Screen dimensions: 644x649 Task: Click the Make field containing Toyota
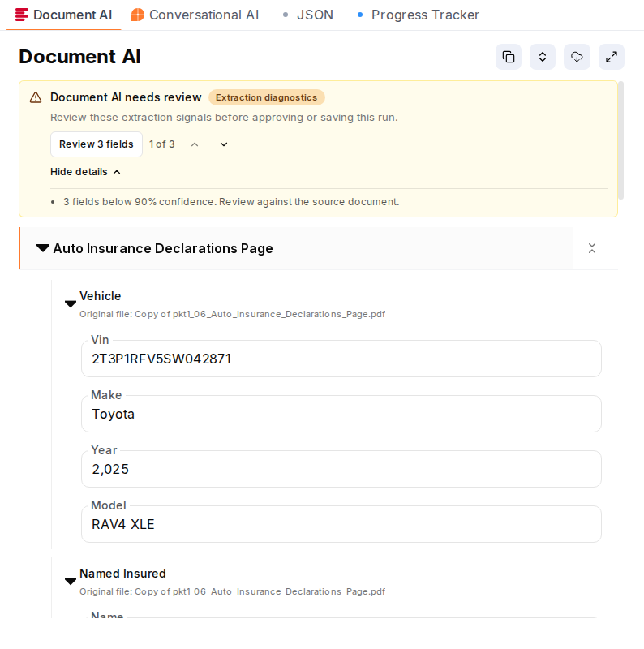[x=341, y=414]
